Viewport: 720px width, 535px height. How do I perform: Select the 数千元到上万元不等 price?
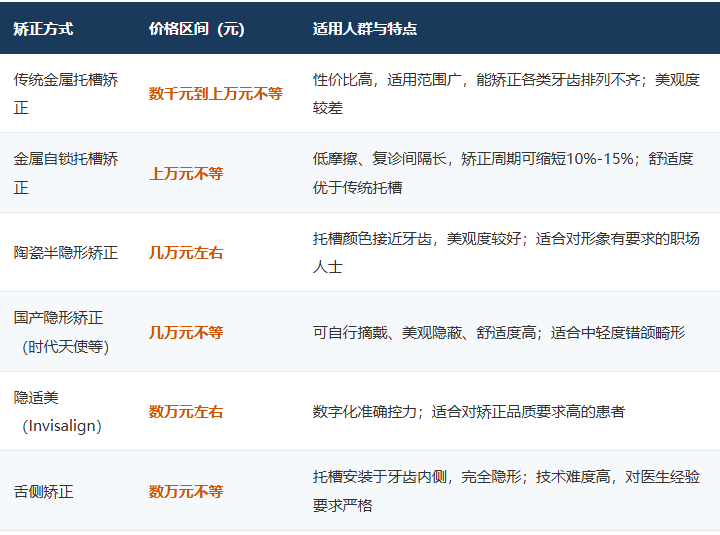coord(216,94)
